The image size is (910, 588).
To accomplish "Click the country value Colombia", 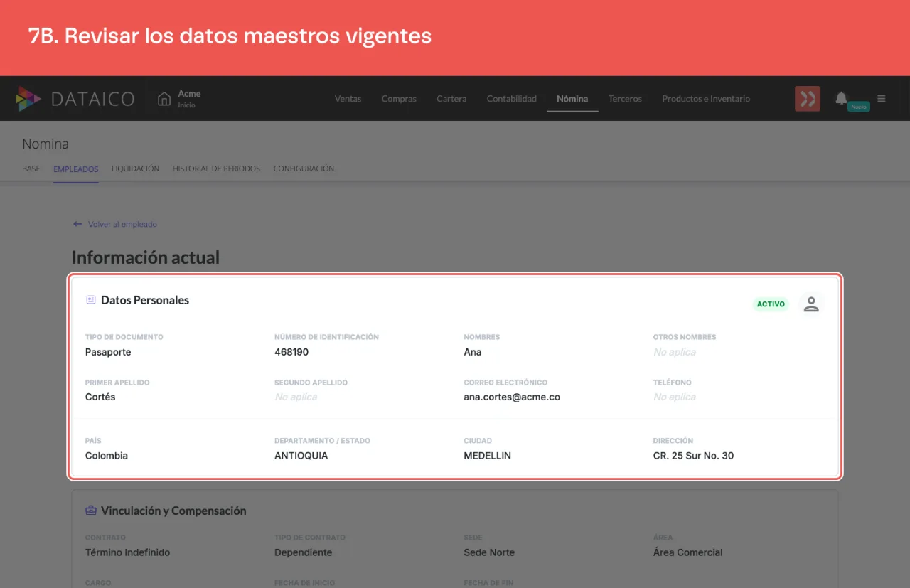I will 107,456.
